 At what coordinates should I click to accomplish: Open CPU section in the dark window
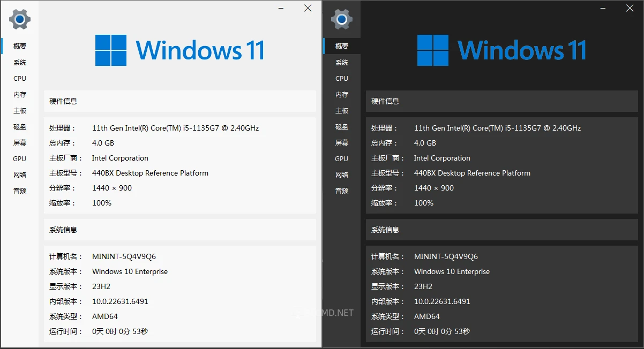[x=342, y=79]
